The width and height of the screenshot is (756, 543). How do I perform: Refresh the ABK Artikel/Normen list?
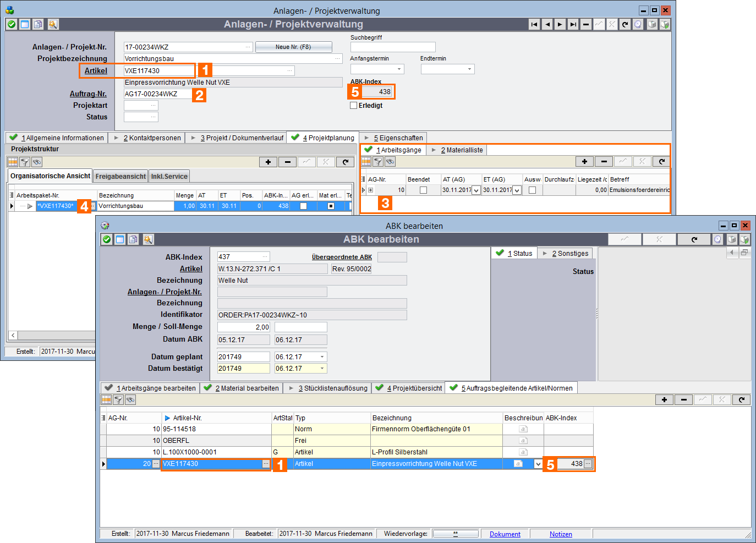click(741, 399)
